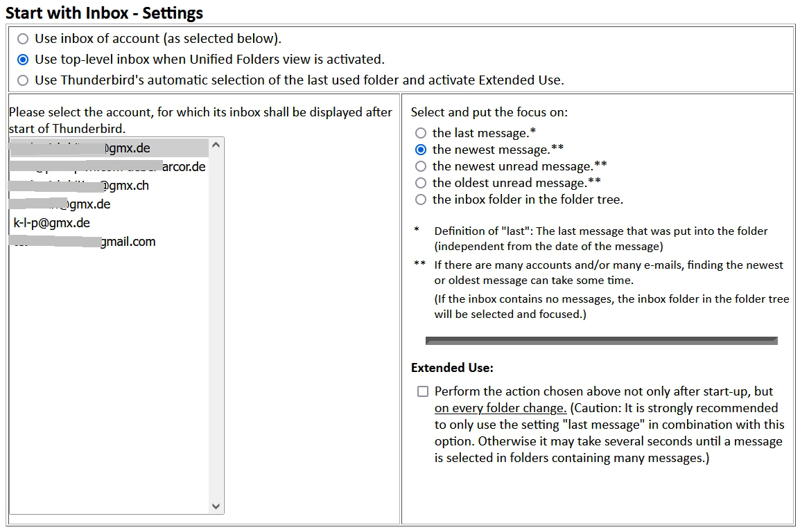Select 'the inbox folder in the folder tree'
Screen dimensions: 800x532
tap(420, 199)
